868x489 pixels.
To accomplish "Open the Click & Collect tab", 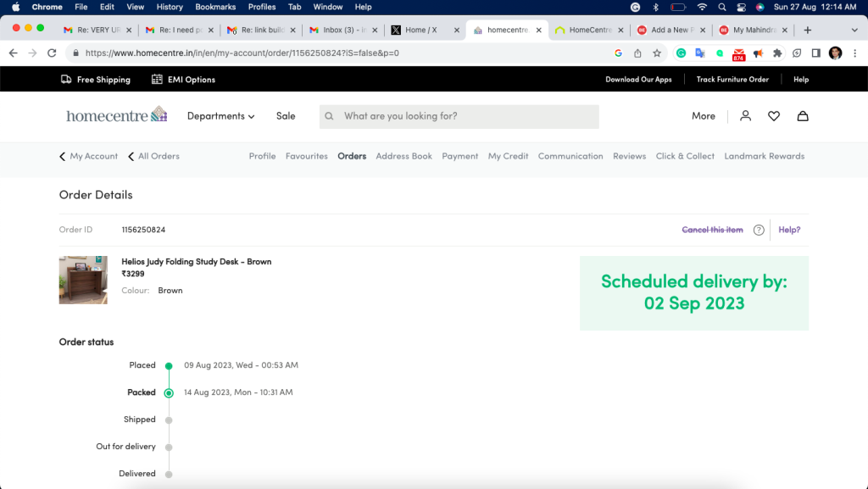I will (x=685, y=156).
